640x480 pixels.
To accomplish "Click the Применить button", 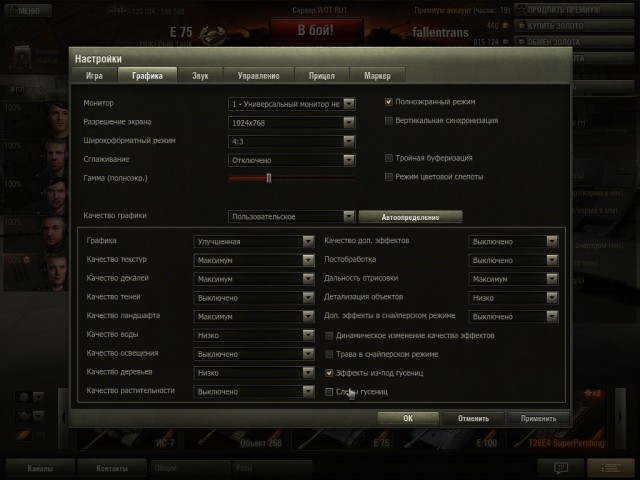I will pyautogui.click(x=538, y=418).
